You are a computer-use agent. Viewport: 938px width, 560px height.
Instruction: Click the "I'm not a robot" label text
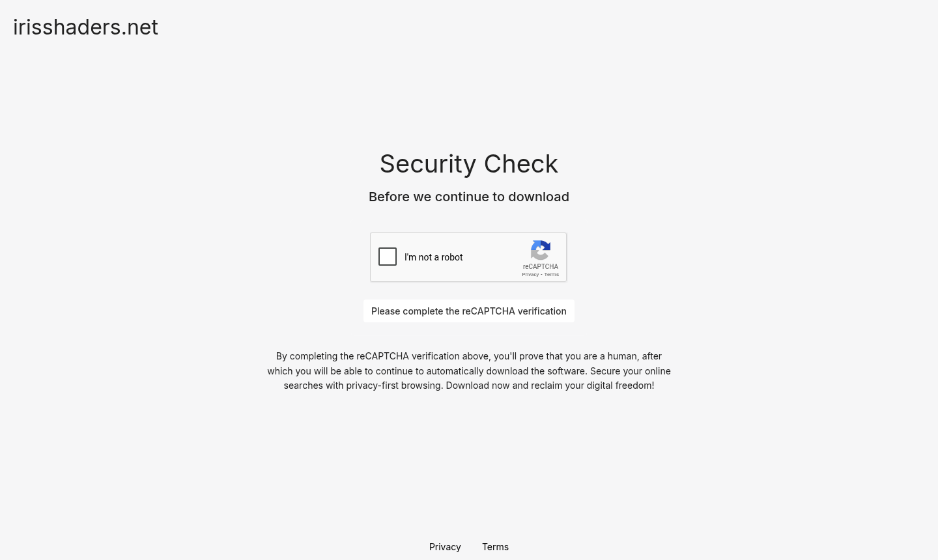click(x=433, y=257)
